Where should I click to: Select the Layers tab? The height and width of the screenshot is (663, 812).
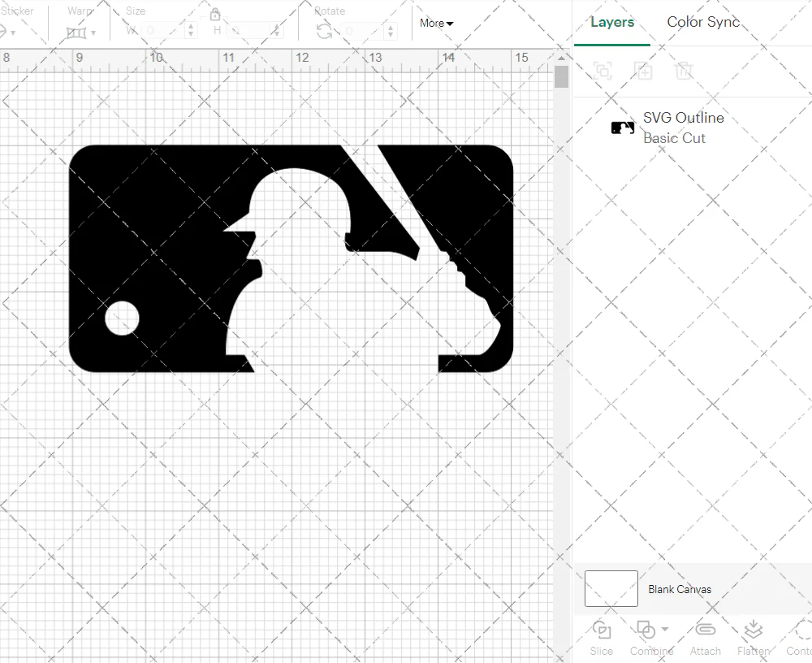point(612,22)
